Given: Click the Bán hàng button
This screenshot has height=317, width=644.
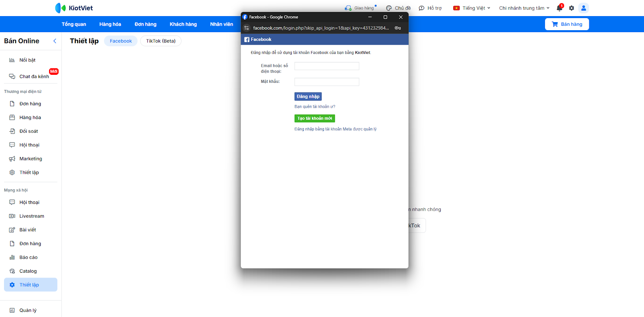Looking at the screenshot, I should pos(567,24).
